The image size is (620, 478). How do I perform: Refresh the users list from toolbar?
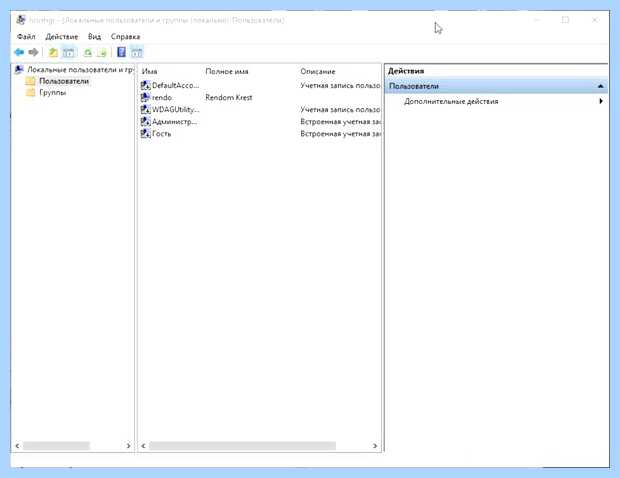tap(88, 52)
